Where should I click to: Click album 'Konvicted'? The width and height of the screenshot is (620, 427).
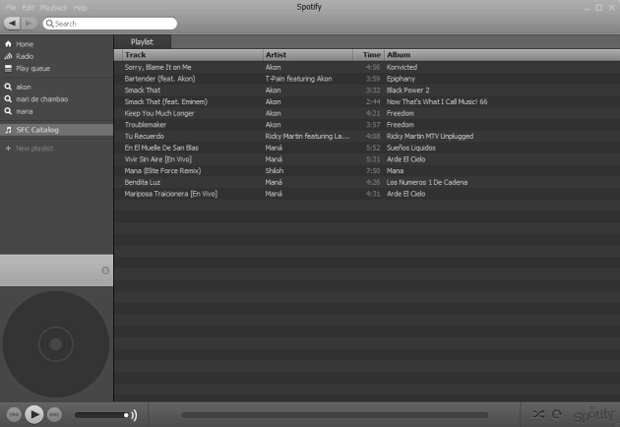tap(402, 67)
